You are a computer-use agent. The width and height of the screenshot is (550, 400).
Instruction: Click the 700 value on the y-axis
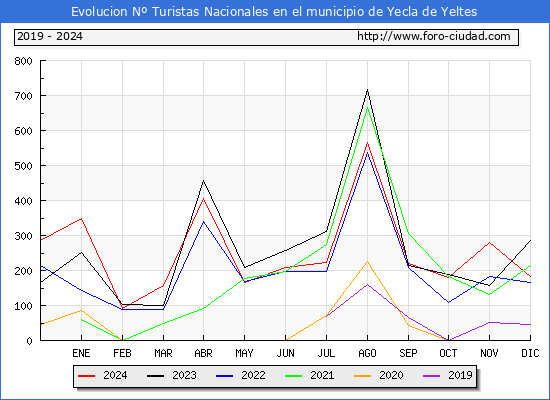(x=23, y=96)
